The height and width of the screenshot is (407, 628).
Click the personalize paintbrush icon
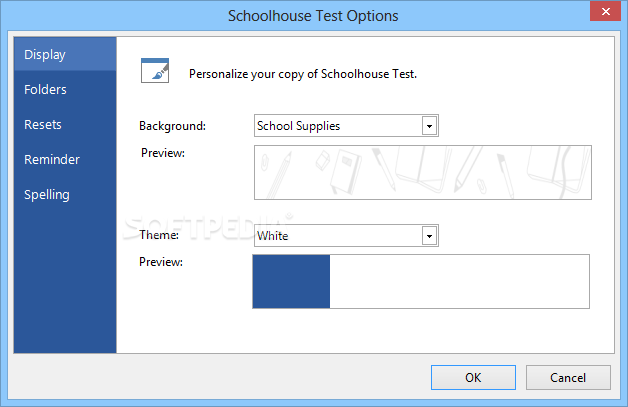(x=155, y=71)
